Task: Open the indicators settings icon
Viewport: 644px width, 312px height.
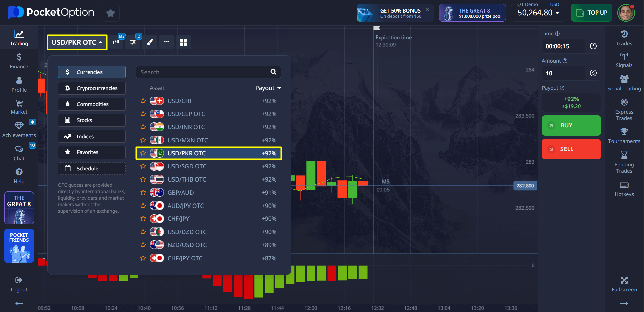Action: pyautogui.click(x=133, y=42)
